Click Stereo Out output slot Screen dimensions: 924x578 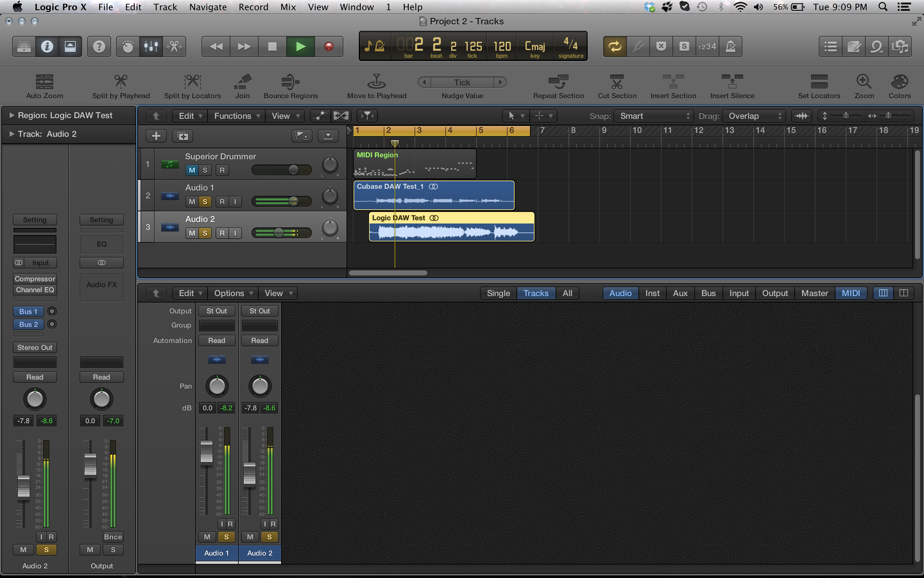click(x=35, y=347)
